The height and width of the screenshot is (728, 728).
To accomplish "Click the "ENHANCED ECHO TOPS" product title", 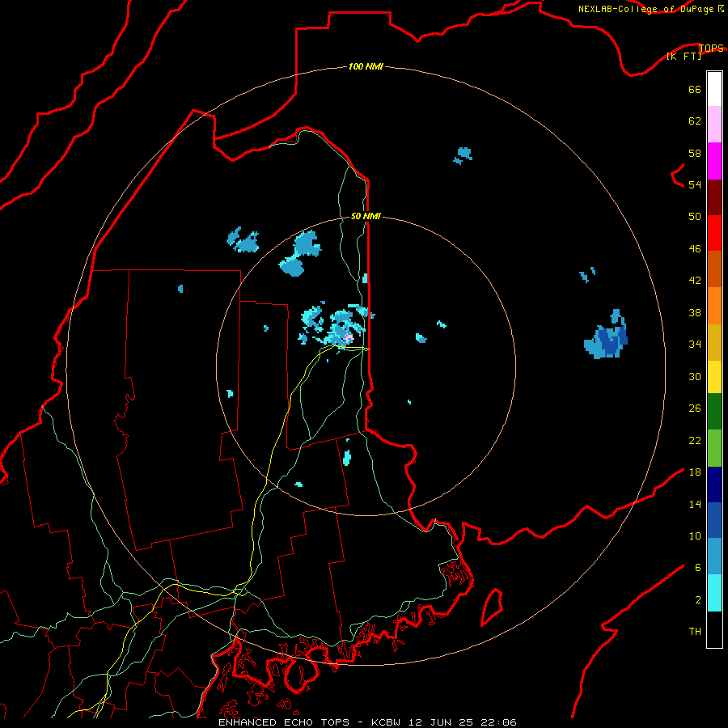I will tap(284, 722).
